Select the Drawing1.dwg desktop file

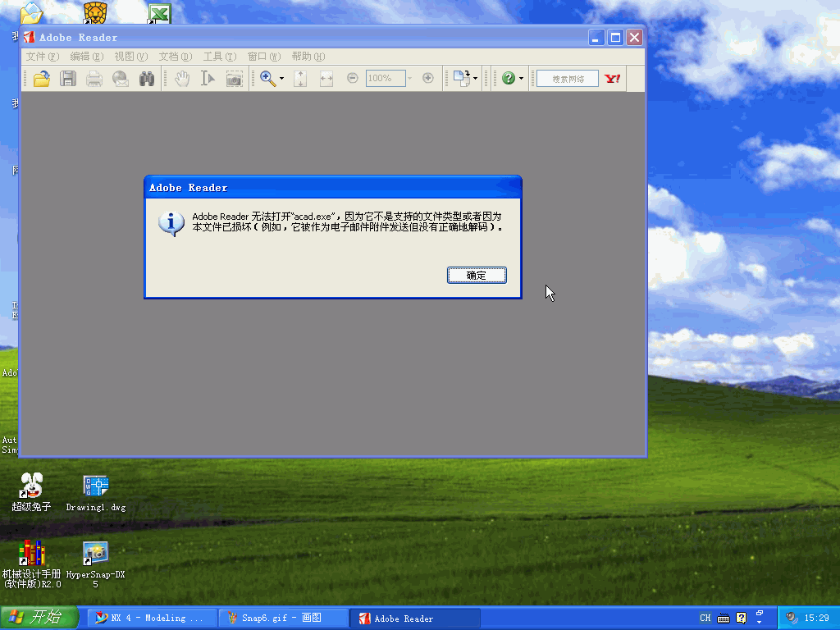tap(96, 493)
